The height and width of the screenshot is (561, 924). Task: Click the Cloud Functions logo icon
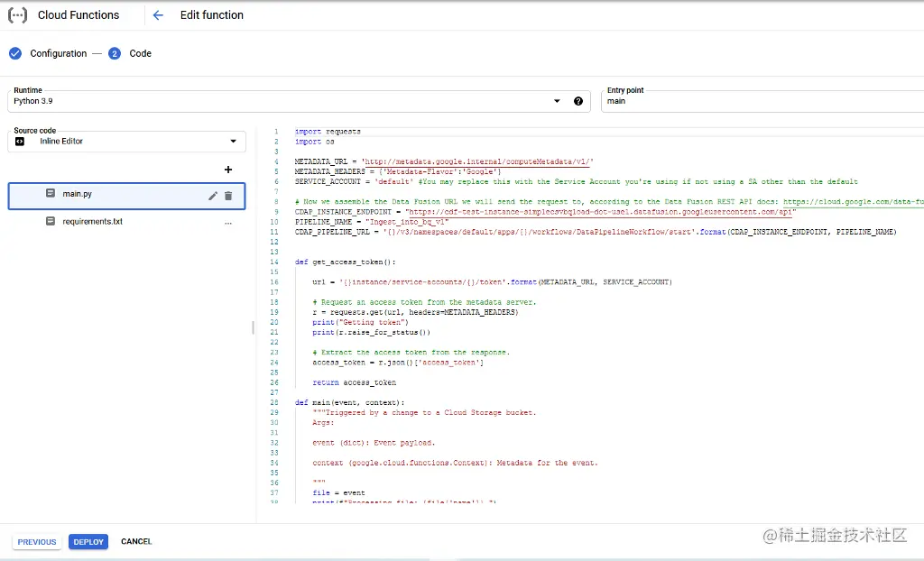(18, 15)
